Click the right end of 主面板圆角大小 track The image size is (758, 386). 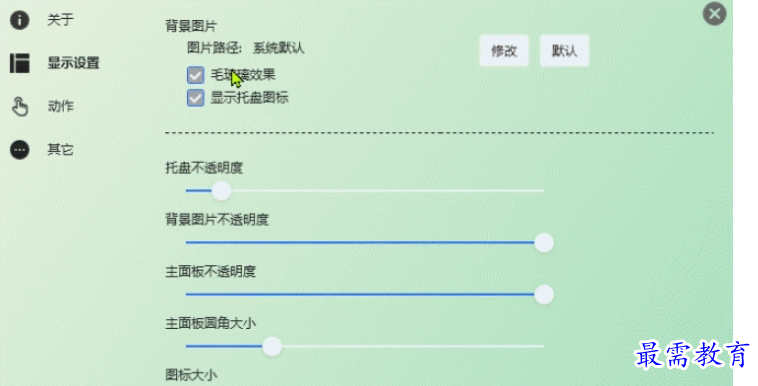tap(541, 346)
